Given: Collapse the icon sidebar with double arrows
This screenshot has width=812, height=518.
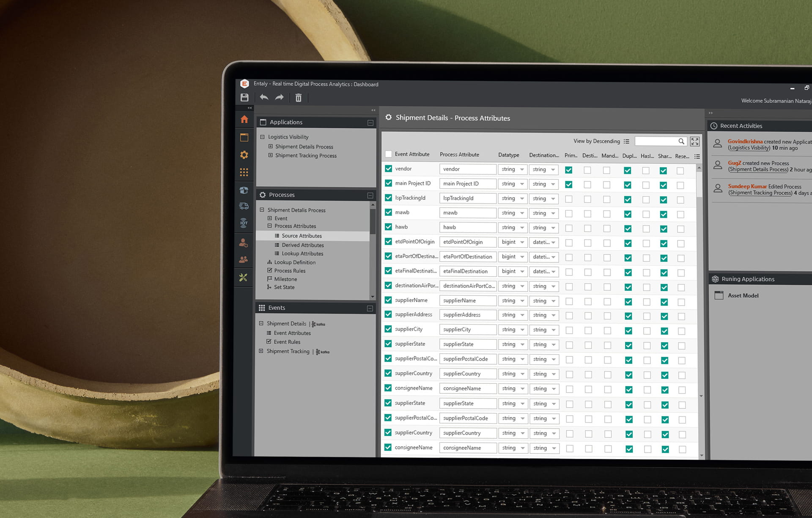Looking at the screenshot, I should coord(250,108).
